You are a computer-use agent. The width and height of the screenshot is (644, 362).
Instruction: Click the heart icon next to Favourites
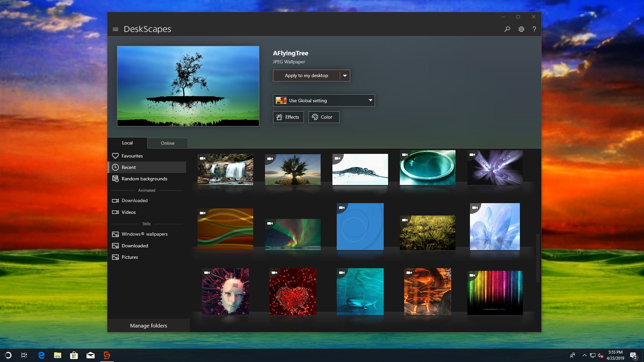[115, 156]
